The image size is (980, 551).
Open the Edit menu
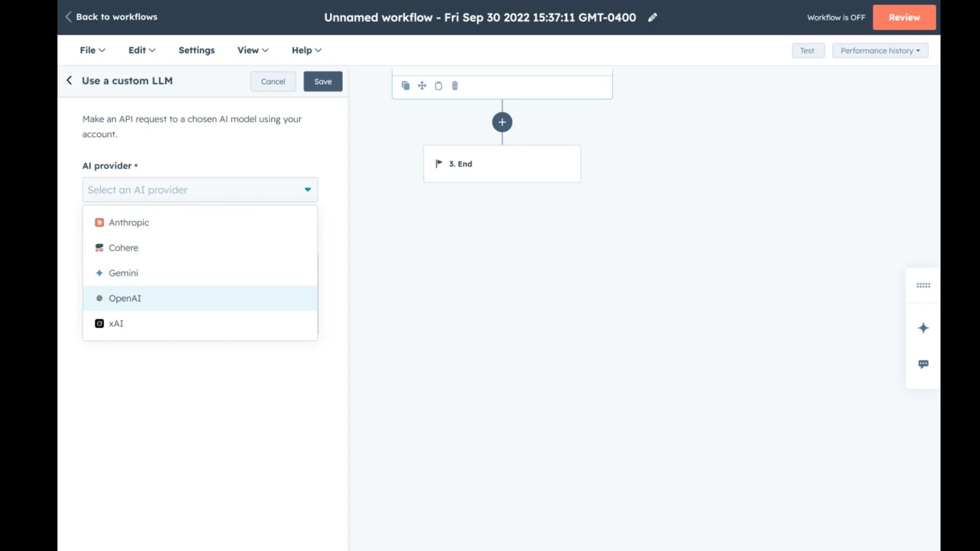142,50
